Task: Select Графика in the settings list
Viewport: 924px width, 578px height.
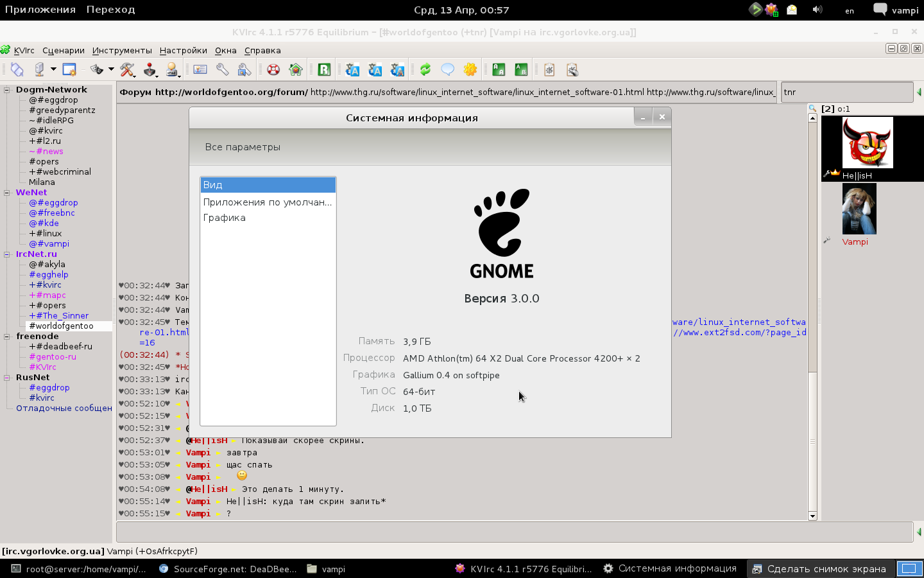Action: [268, 218]
